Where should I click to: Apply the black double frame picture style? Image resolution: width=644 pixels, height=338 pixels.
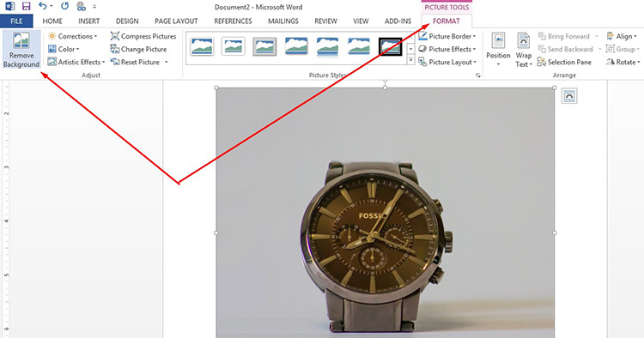click(390, 47)
